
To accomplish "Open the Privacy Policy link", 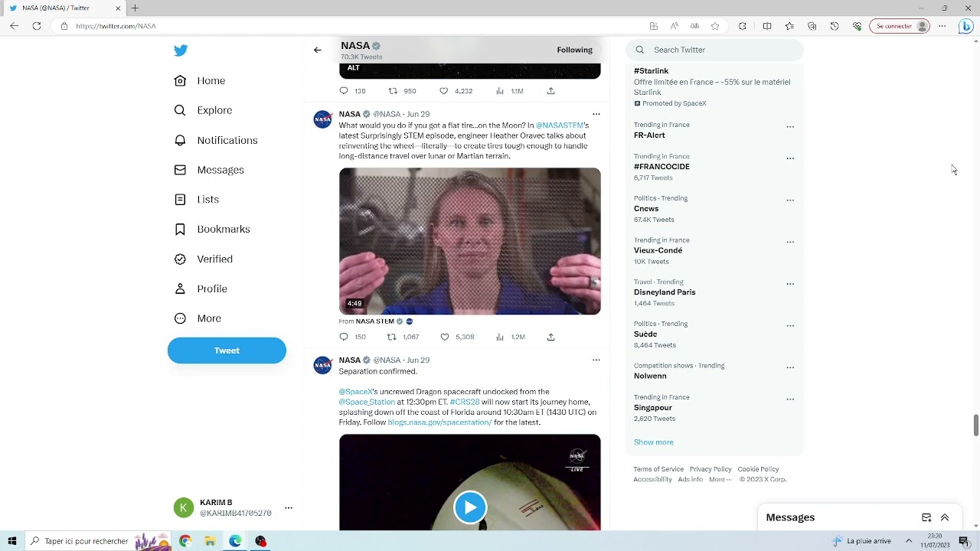I will point(710,469).
